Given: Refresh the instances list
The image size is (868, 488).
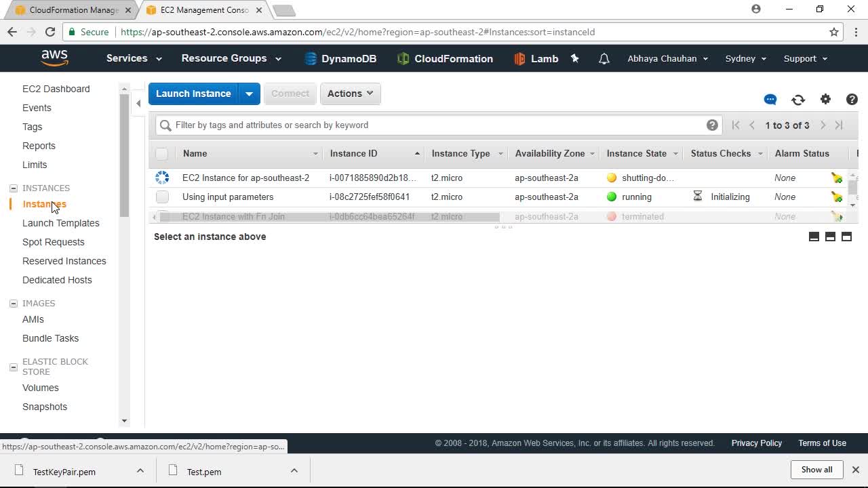Looking at the screenshot, I should (x=798, y=100).
